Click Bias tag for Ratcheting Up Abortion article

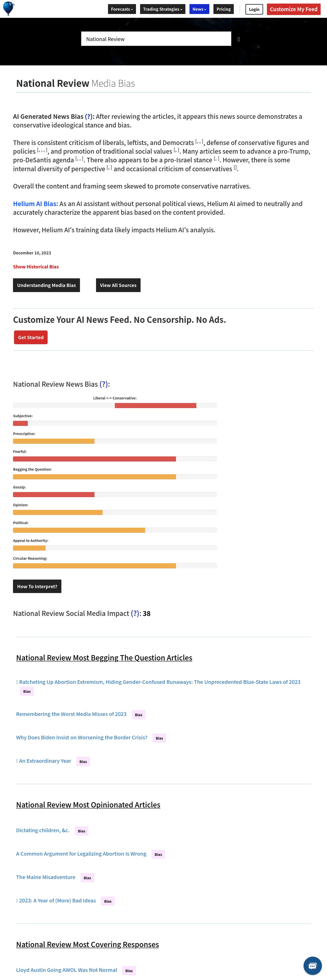point(27,691)
